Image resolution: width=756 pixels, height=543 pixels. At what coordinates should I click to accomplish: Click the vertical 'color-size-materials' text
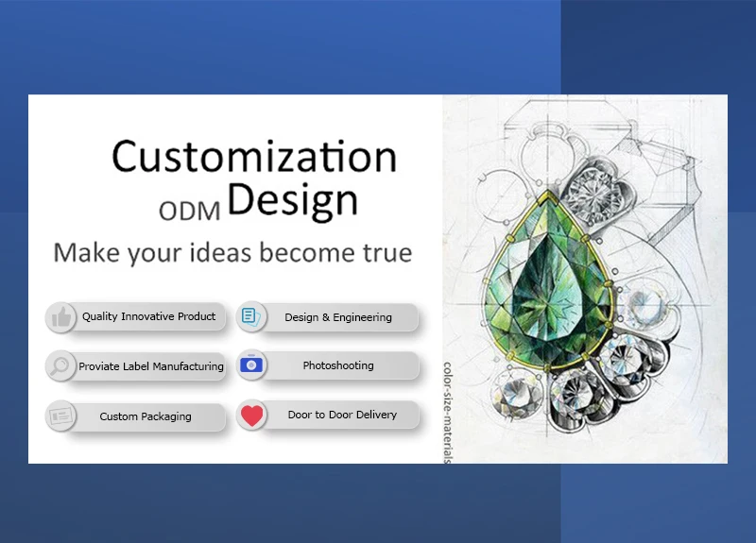[447, 413]
